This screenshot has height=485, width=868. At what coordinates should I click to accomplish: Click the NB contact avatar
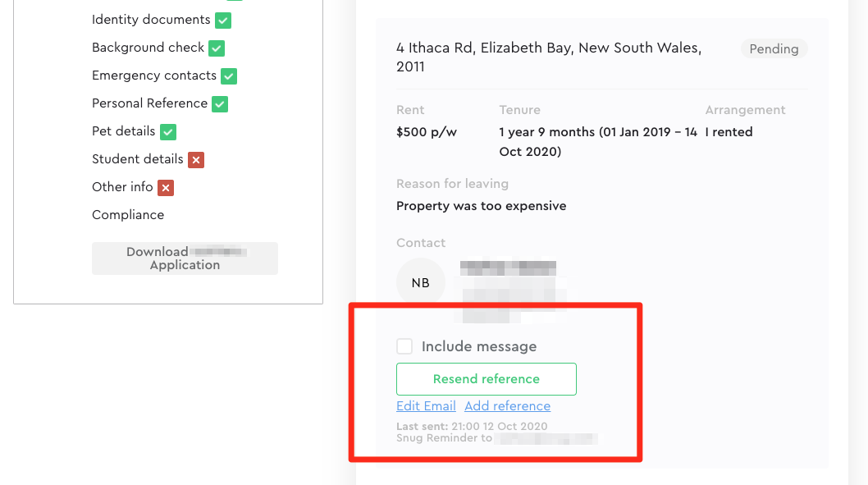pos(420,283)
